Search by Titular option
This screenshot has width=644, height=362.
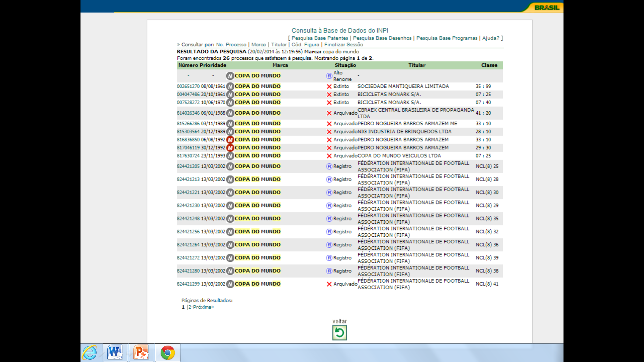coord(279,45)
